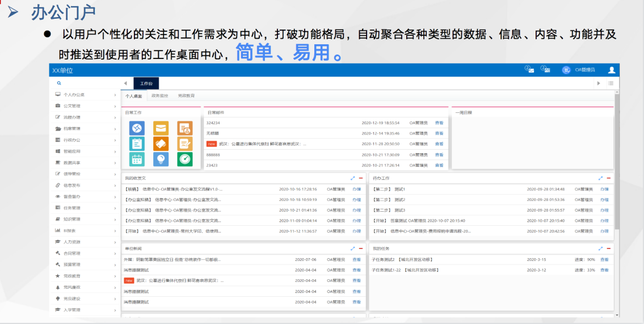The image size is (644, 324).
Task: Expand 信息发布 in the sidebar
Action: tap(85, 185)
